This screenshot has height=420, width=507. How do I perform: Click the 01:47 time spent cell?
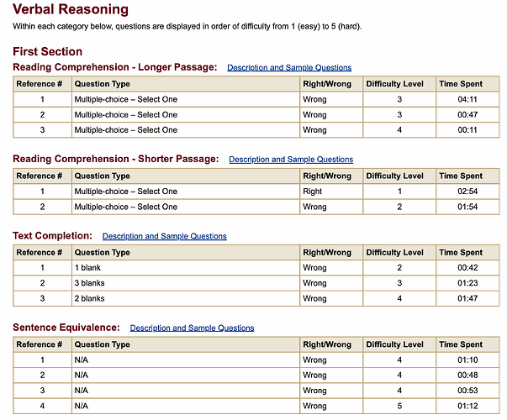[468, 298]
